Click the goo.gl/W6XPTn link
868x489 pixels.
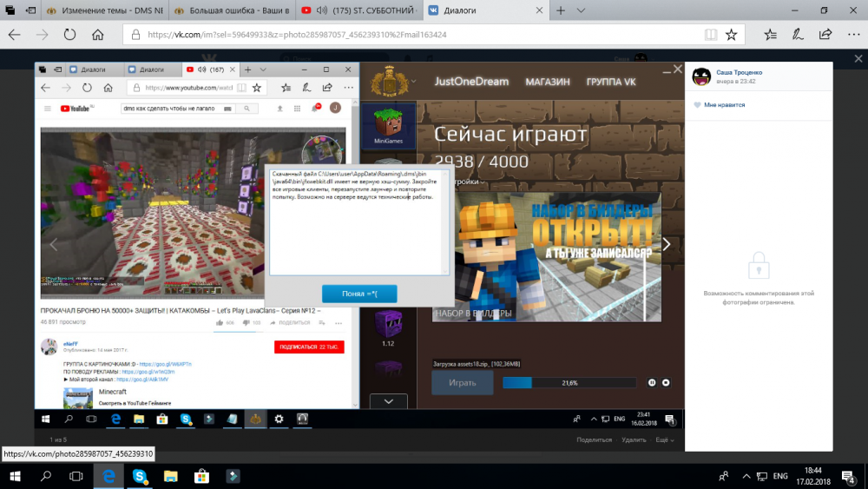click(166, 365)
